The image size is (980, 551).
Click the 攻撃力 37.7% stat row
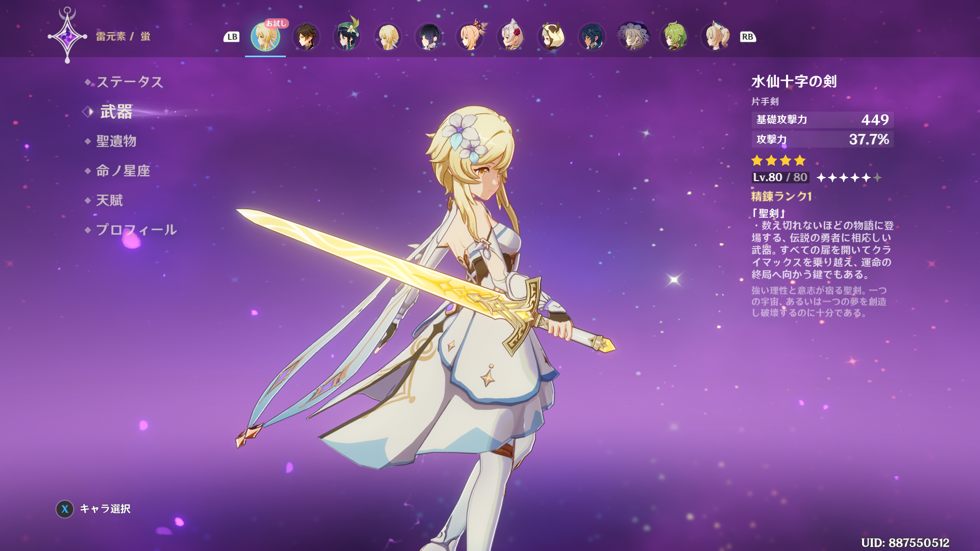coord(822,139)
